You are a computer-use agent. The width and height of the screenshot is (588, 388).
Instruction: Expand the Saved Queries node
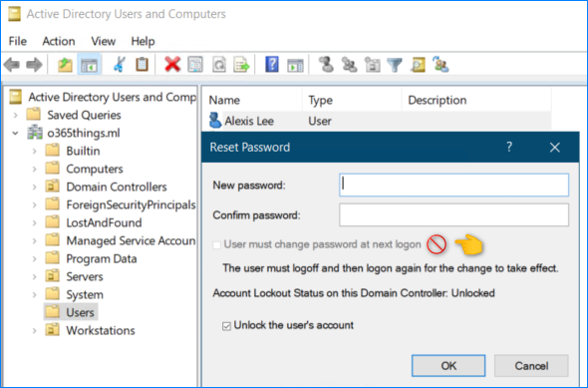click(x=15, y=115)
